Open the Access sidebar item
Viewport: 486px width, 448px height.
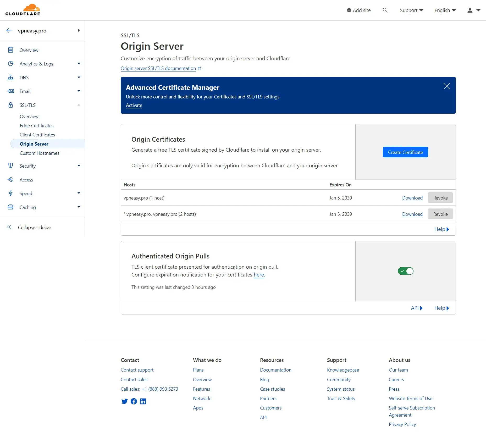pos(26,180)
